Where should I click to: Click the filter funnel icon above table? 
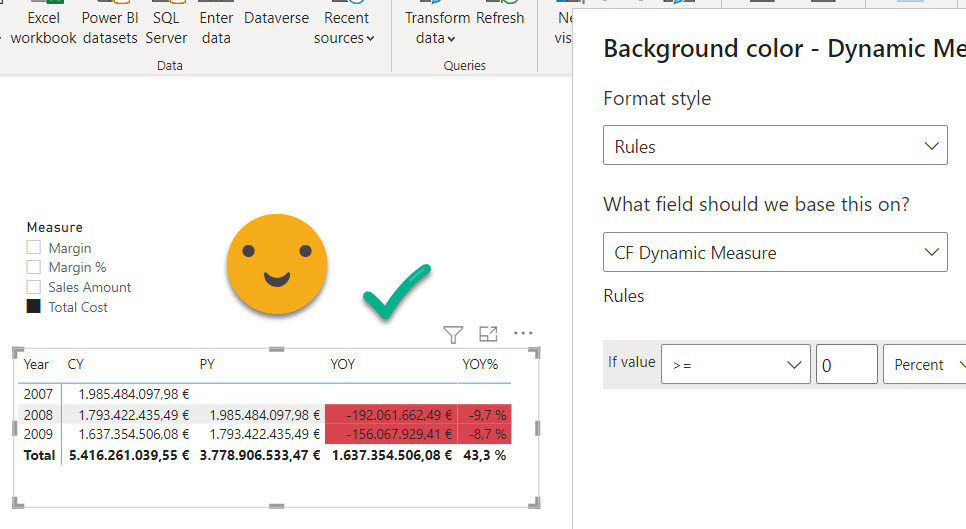point(453,334)
